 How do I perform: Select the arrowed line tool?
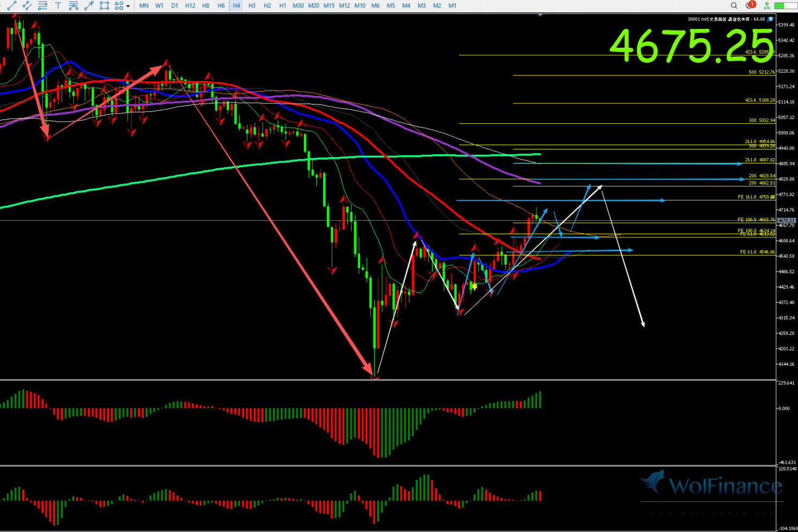(89, 5)
